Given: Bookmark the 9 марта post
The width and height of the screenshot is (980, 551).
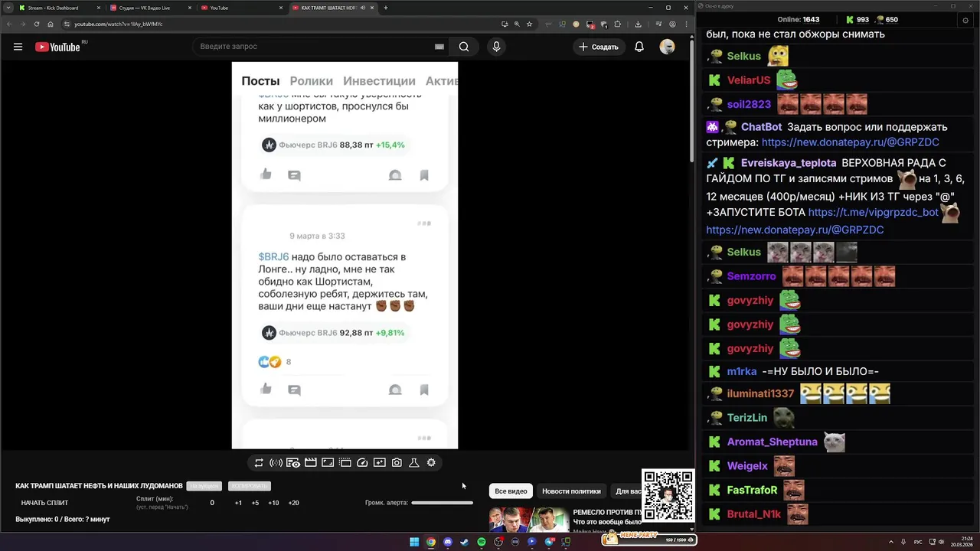Looking at the screenshot, I should [424, 390].
